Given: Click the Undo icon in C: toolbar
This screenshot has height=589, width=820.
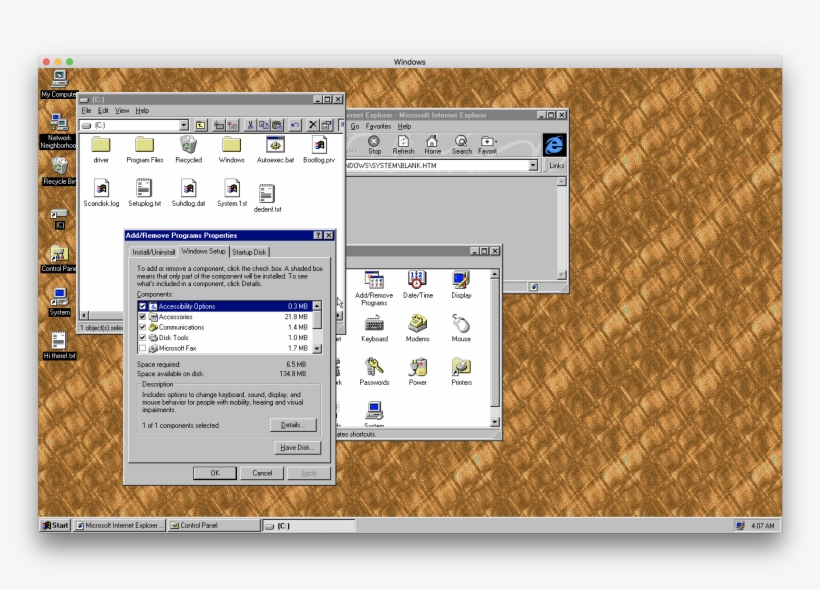Looking at the screenshot, I should (x=295, y=125).
